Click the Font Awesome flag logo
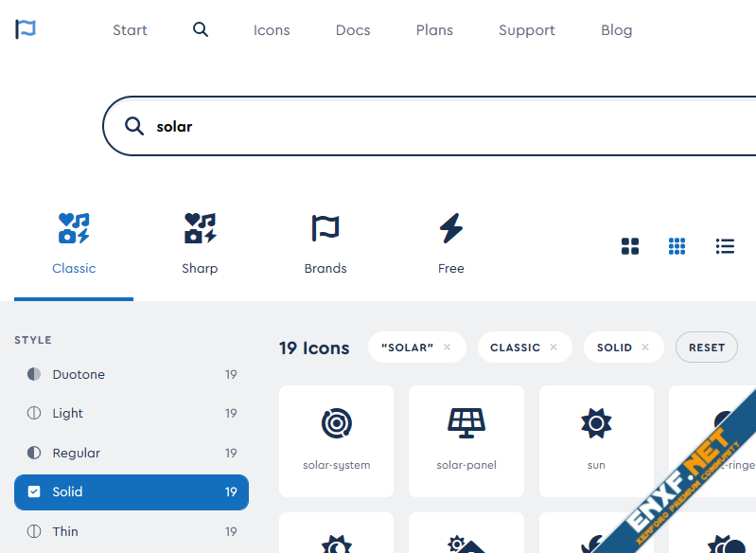 [26, 30]
